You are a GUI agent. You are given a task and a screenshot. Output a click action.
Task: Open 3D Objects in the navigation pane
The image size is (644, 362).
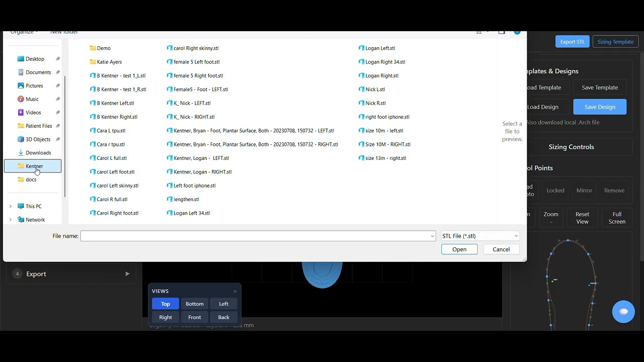click(x=38, y=139)
